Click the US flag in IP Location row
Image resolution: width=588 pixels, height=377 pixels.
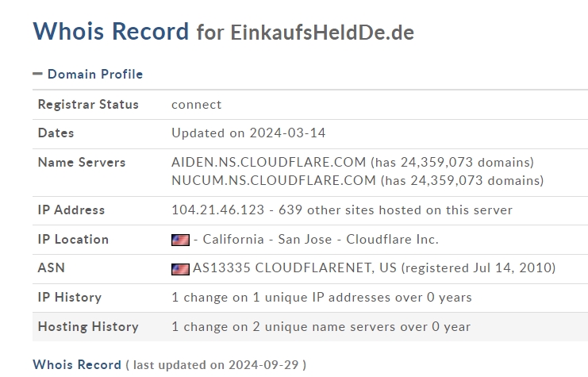[180, 240]
